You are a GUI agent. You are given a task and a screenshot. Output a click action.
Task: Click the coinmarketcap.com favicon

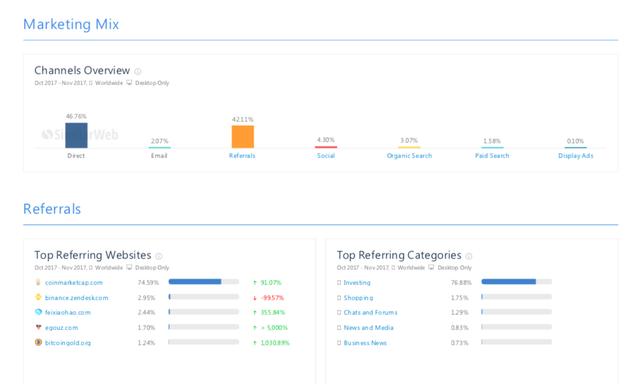click(x=38, y=282)
